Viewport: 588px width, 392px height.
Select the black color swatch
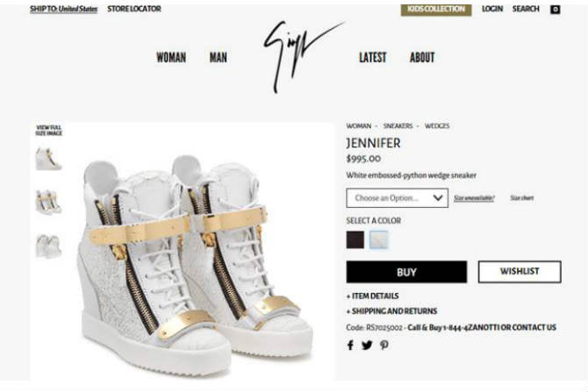355,239
